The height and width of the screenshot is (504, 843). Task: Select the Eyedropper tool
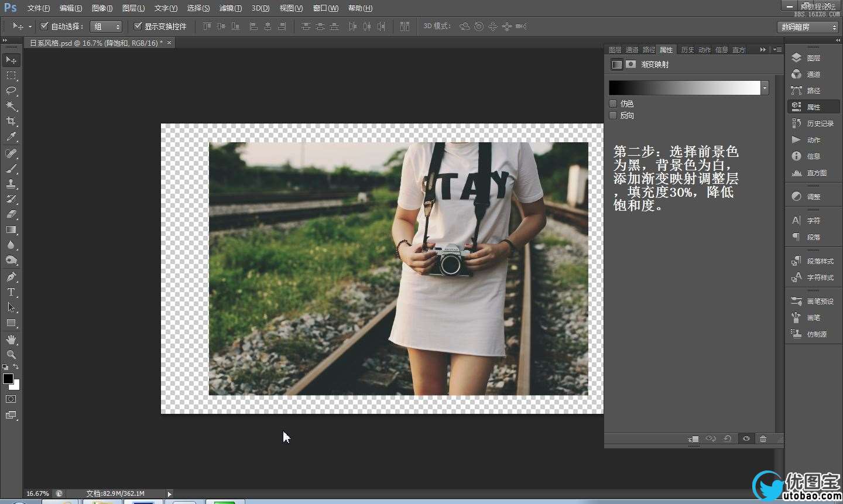(x=11, y=137)
